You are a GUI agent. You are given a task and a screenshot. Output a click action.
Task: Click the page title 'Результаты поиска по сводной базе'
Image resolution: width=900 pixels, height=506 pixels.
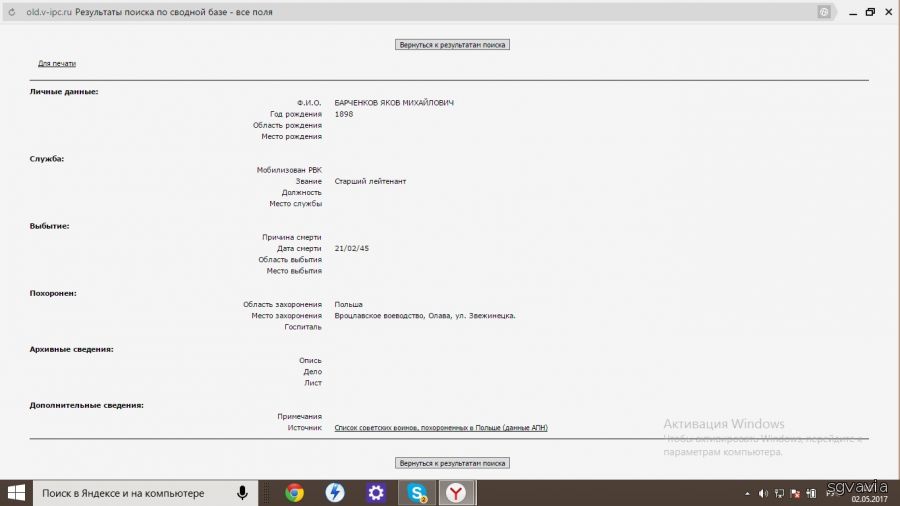[151, 12]
